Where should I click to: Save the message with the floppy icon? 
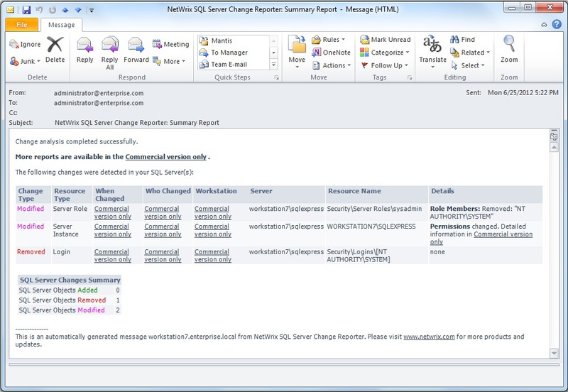pos(26,10)
